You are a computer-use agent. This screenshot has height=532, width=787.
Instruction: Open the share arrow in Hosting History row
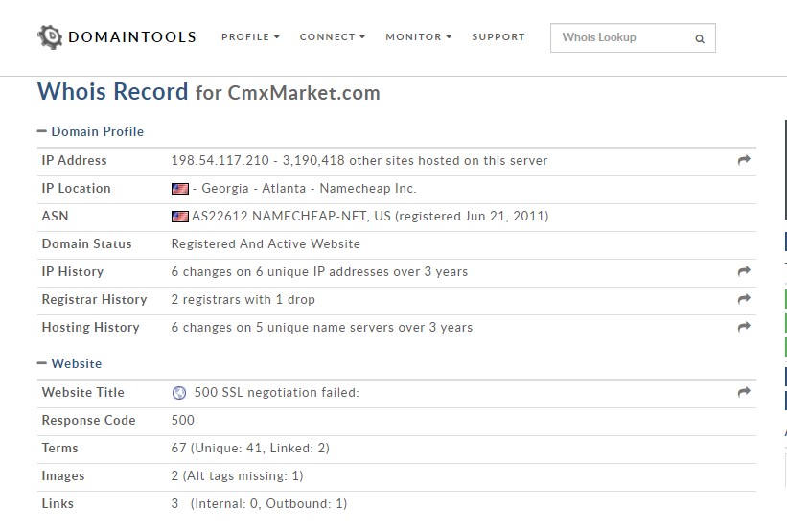744,327
